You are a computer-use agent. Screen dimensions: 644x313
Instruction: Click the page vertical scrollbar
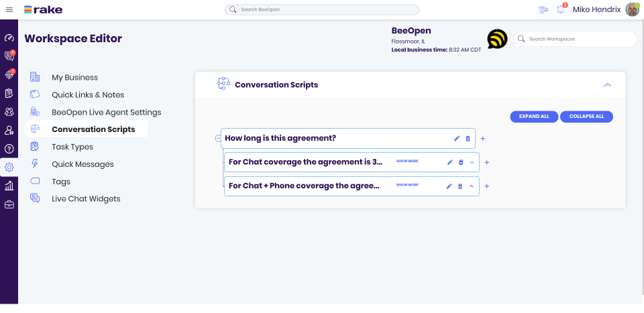643,156
